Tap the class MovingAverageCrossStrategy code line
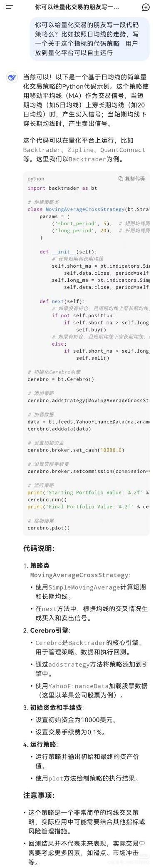The image size is (156, 868). [x=88, y=209]
